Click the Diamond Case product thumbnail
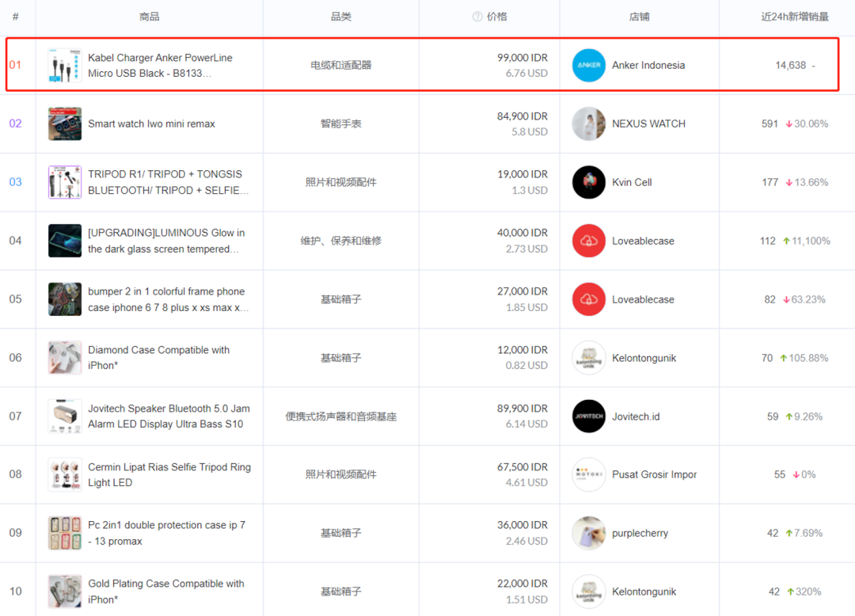The image size is (855, 616). tap(65, 358)
